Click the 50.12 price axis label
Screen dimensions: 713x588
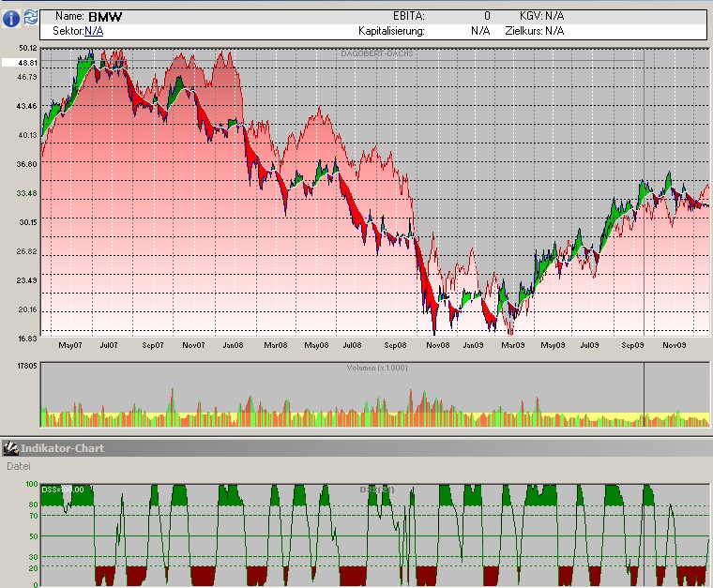click(28, 48)
